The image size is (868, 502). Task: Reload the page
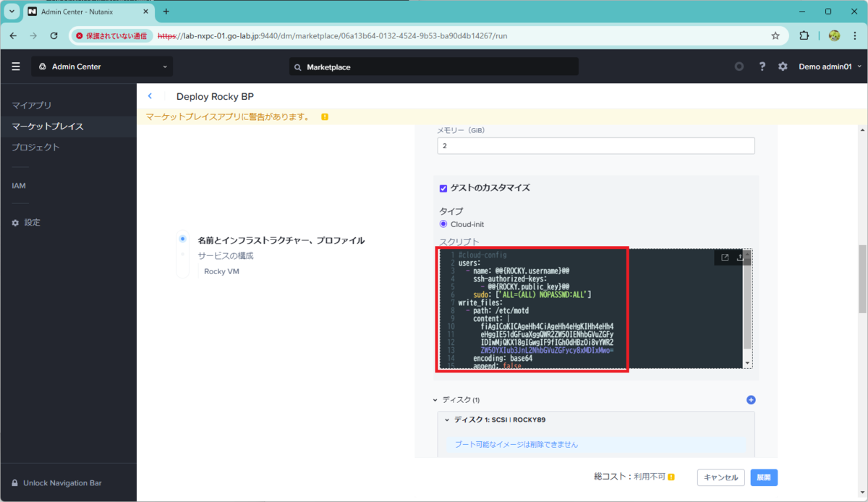pyautogui.click(x=54, y=35)
